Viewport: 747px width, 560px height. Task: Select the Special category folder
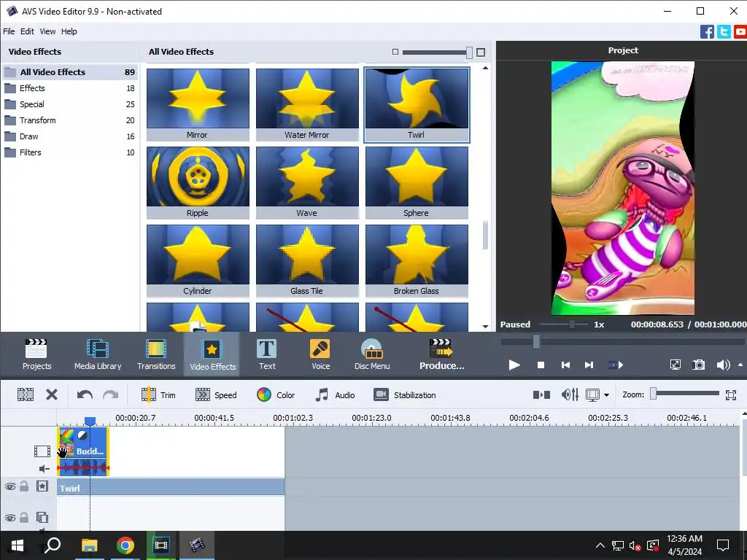(69, 104)
